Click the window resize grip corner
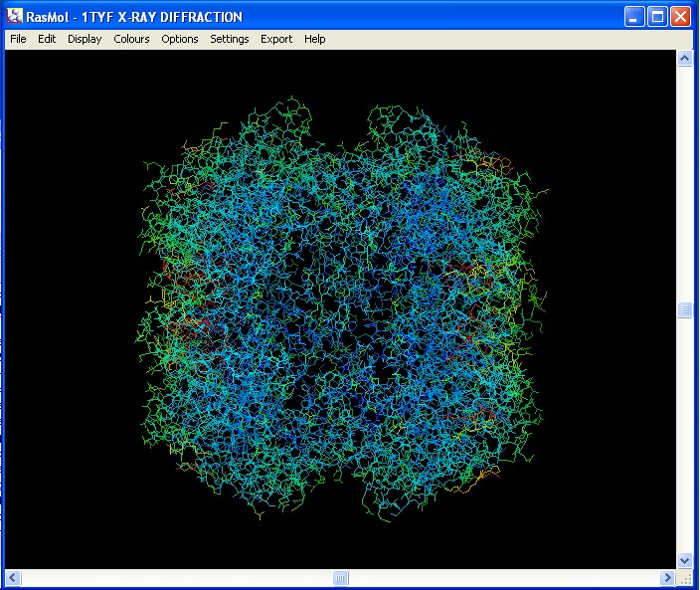The image size is (700, 590). pyautogui.click(x=685, y=577)
